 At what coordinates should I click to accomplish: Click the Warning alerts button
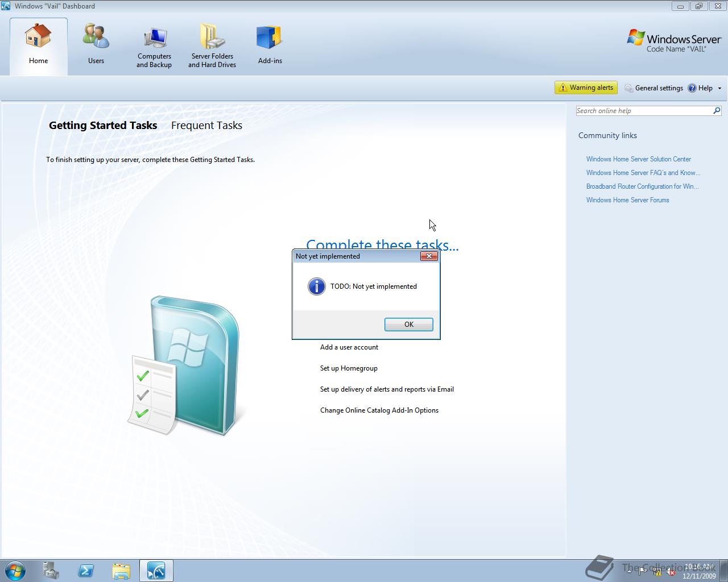pos(586,88)
